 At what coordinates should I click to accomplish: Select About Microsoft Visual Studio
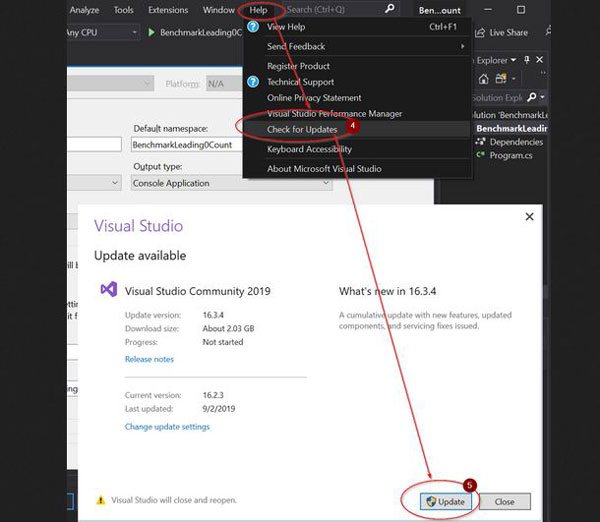[x=323, y=168]
